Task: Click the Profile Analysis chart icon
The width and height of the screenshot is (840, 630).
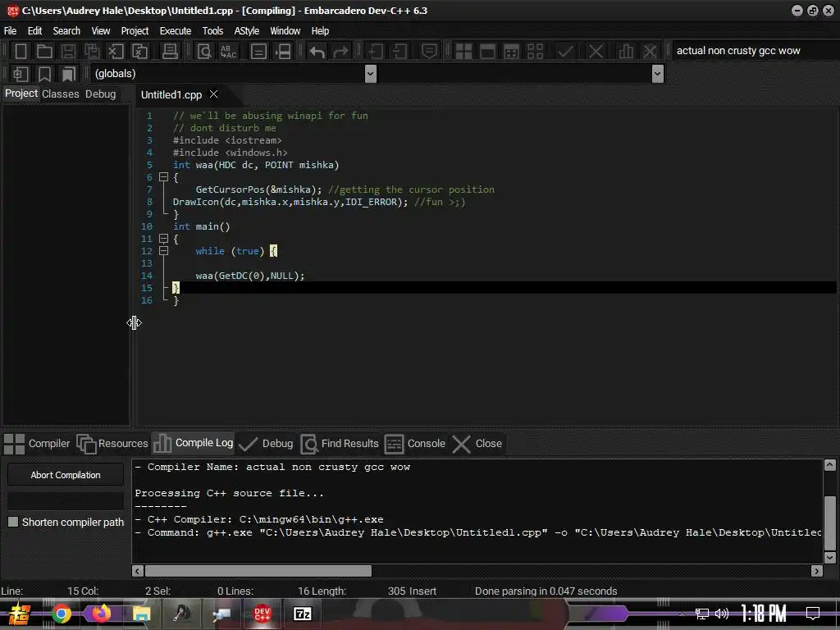Action: [x=625, y=52]
